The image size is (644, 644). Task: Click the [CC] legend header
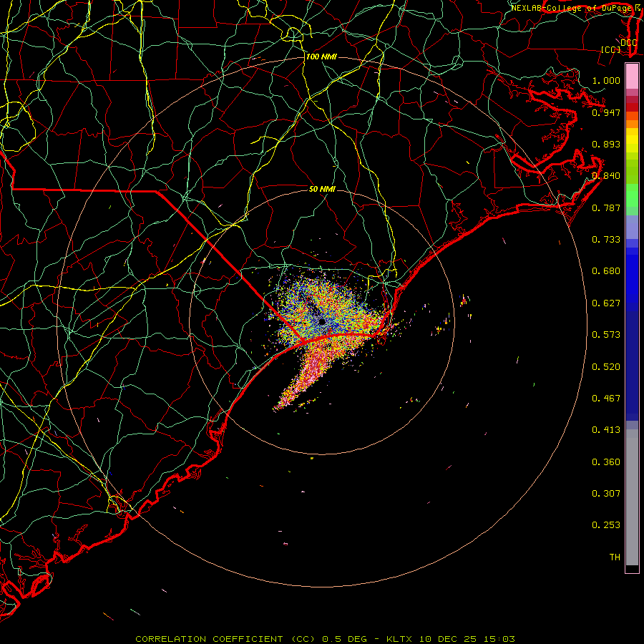point(610,49)
